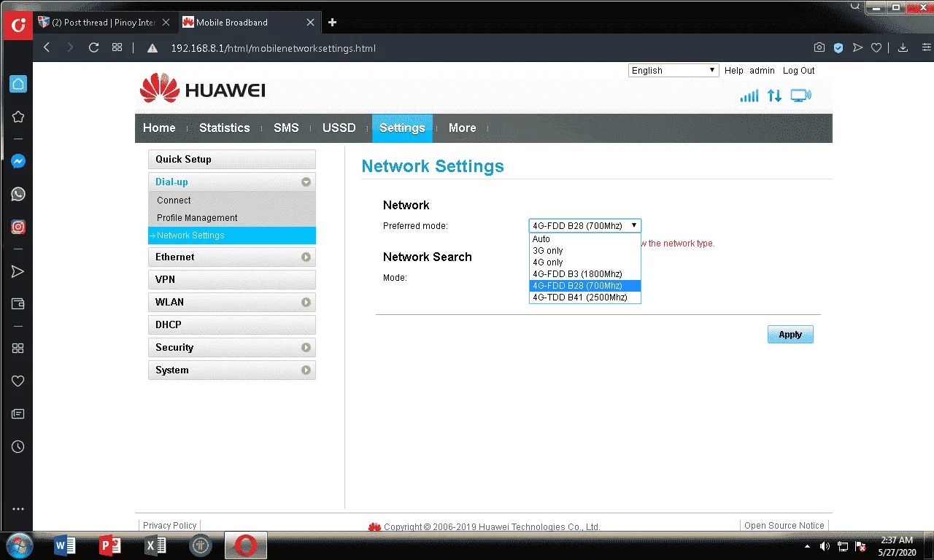Click the Help link

(x=734, y=71)
